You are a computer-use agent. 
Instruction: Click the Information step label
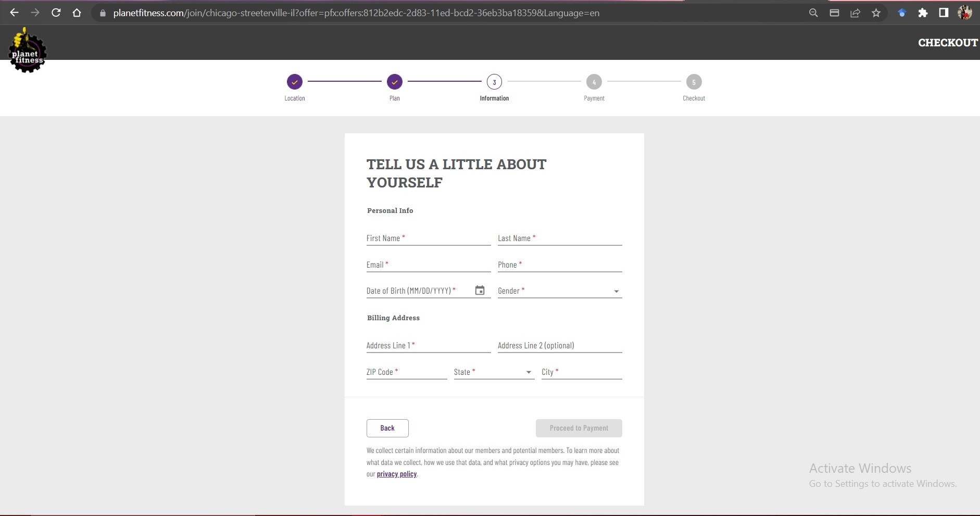tap(494, 98)
